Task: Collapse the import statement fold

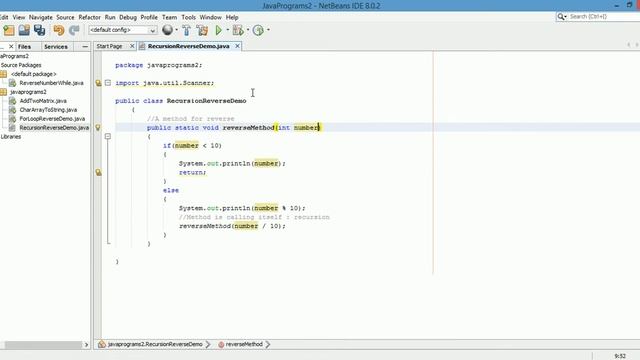Action: (x=108, y=83)
